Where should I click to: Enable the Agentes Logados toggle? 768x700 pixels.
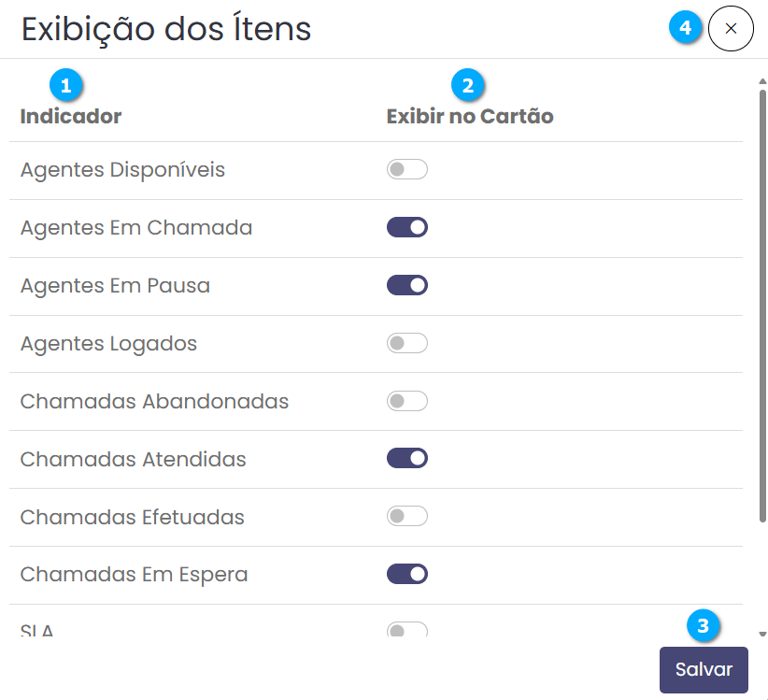coord(407,343)
